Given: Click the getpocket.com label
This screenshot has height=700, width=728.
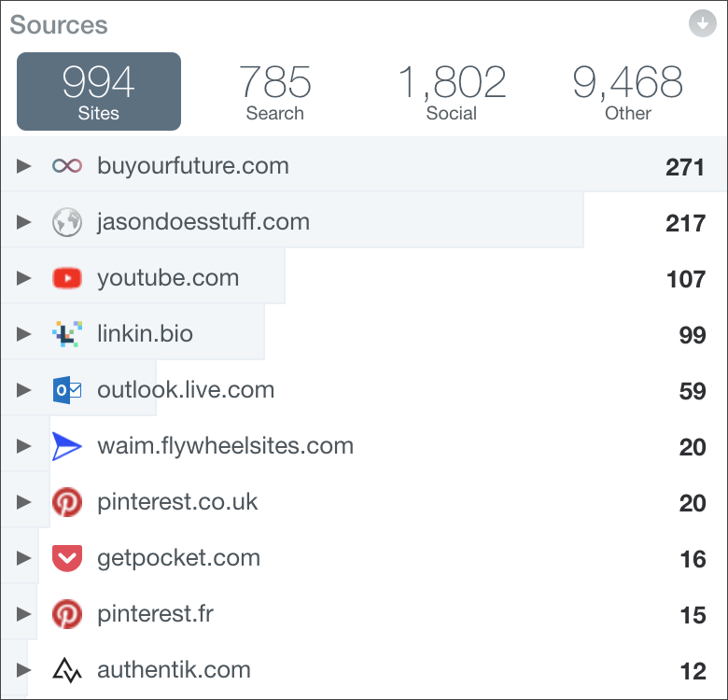Looking at the screenshot, I should [x=179, y=558].
